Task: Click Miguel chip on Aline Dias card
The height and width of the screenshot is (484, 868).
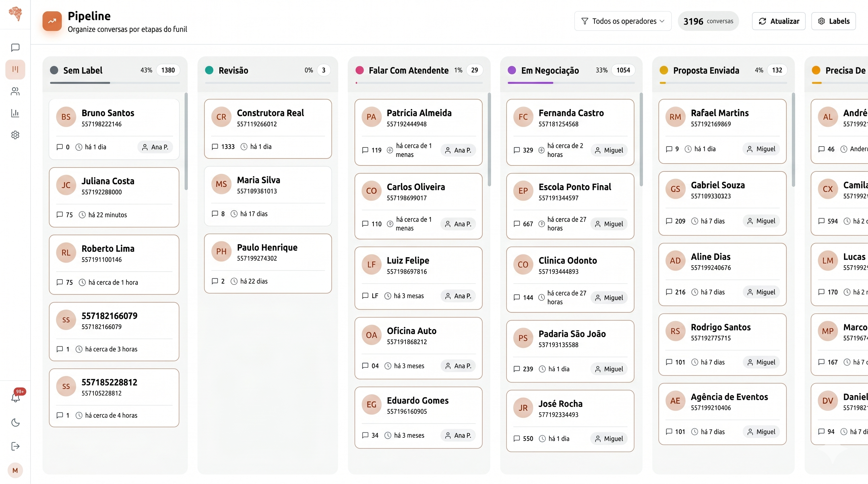Action: click(x=761, y=292)
